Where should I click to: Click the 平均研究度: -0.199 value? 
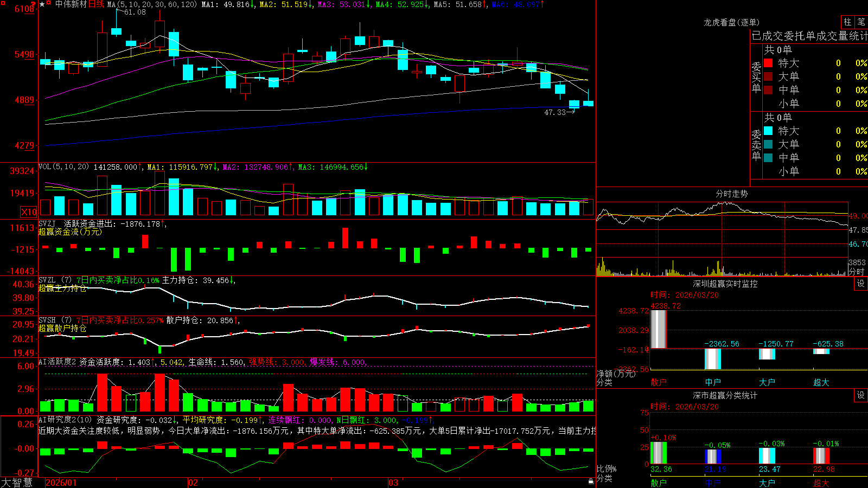(x=221, y=420)
